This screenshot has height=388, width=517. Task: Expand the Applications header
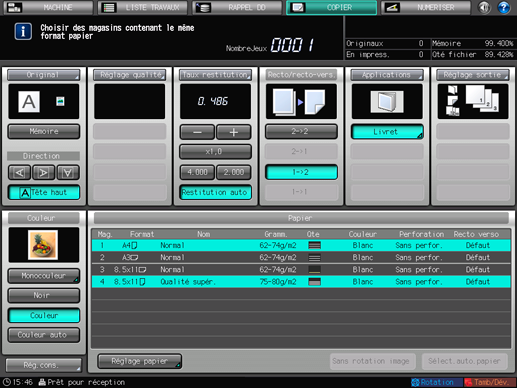387,75
